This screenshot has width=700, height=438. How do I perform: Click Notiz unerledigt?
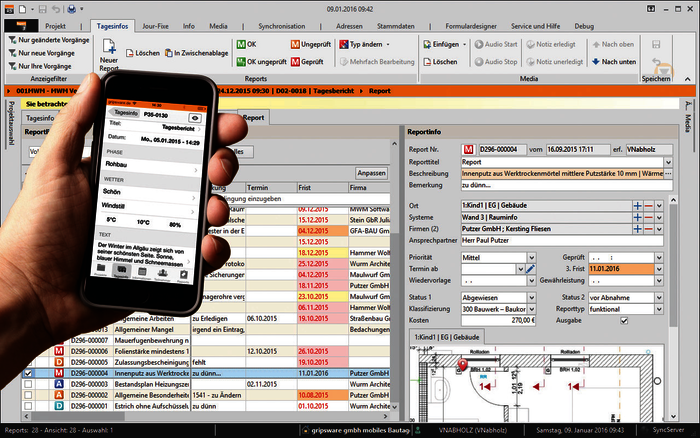[x=555, y=62]
